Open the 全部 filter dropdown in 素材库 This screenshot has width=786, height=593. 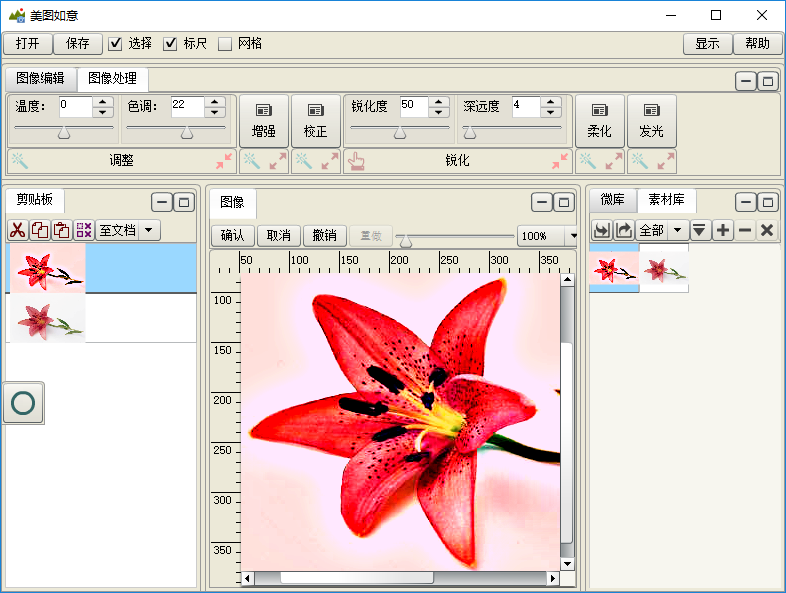point(678,231)
